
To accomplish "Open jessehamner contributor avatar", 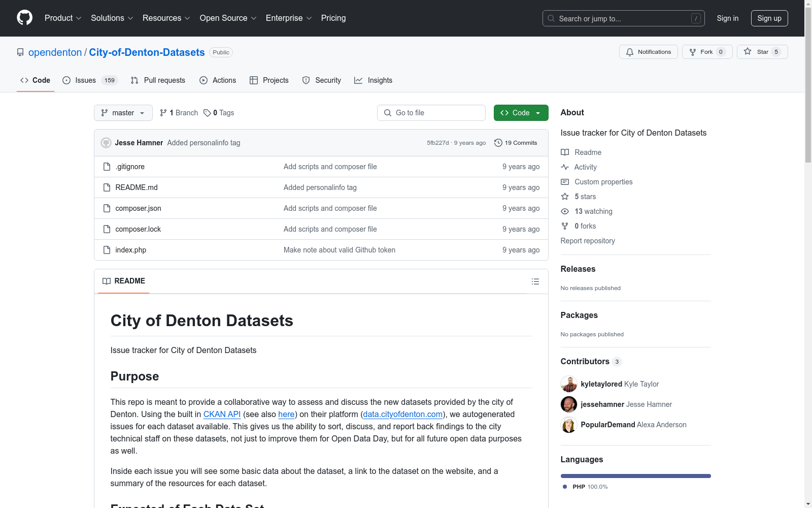I will click(x=569, y=404).
